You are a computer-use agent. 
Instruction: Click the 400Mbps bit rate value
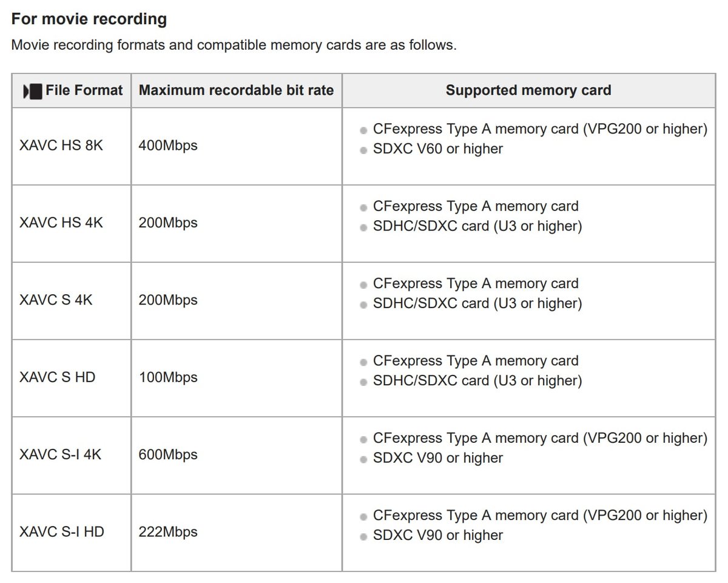coord(168,146)
